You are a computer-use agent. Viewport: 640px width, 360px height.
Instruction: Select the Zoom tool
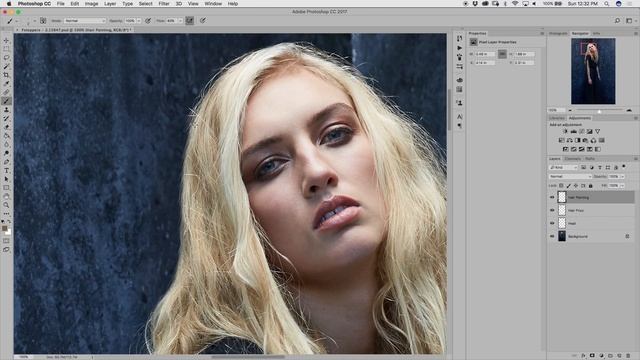[6, 205]
